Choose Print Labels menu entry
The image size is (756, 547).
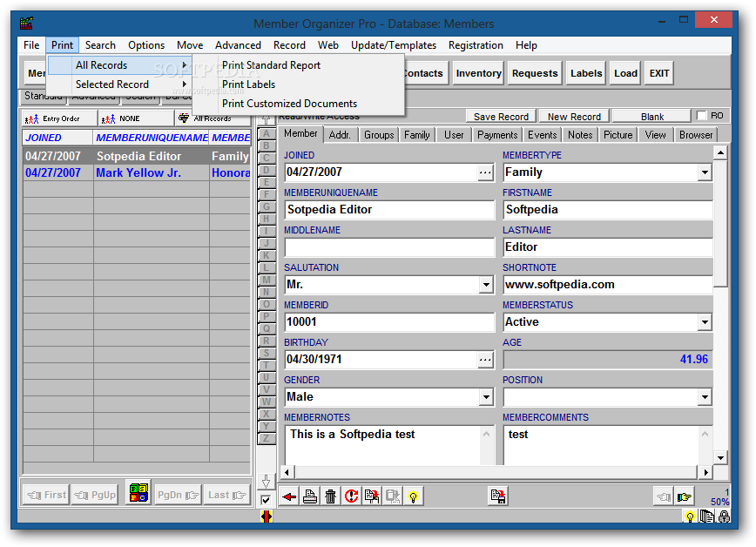[298, 84]
